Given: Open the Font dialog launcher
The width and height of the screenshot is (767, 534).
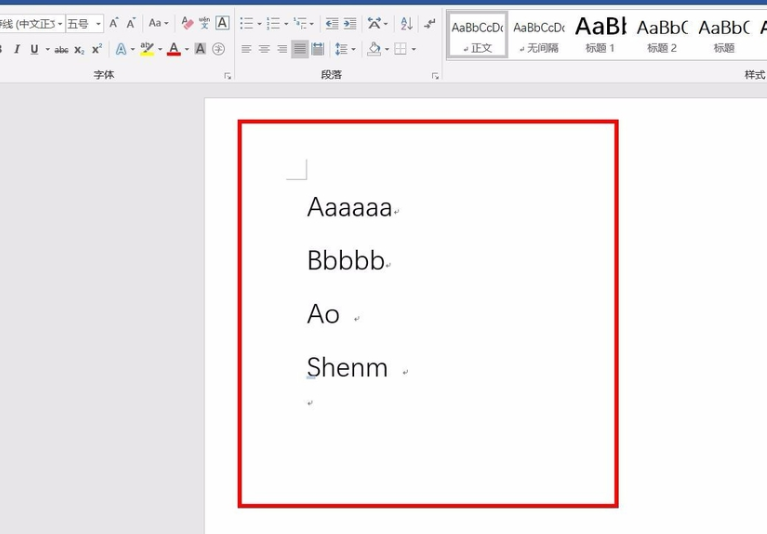Looking at the screenshot, I should click(x=227, y=76).
